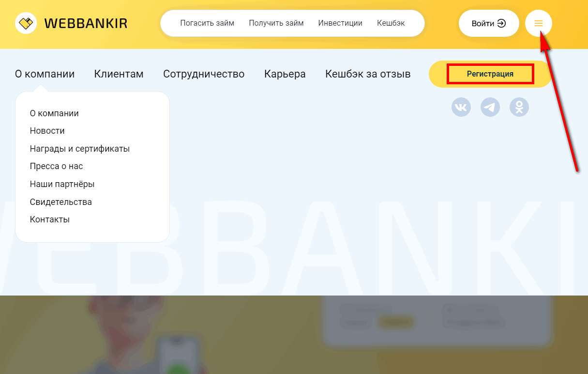The image size is (588, 374).
Task: Open the Кешбэк за отзыв menu item
Action: [x=368, y=74]
